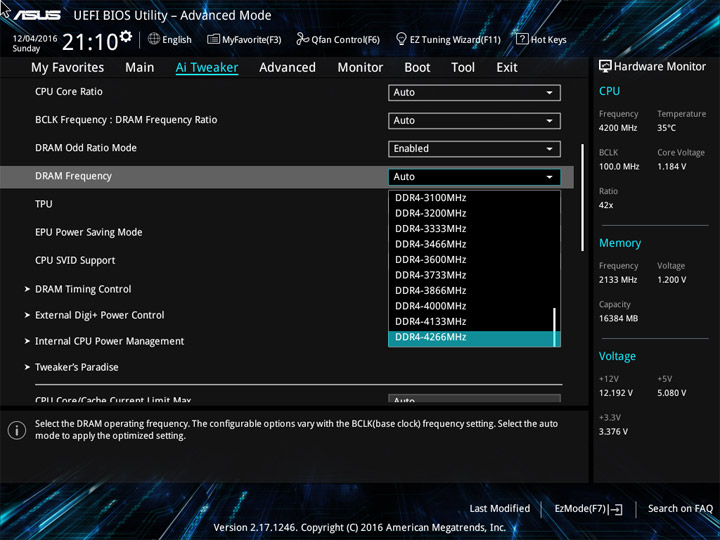The width and height of the screenshot is (720, 540).
Task: Go to the Boot tab
Action: 417,67
